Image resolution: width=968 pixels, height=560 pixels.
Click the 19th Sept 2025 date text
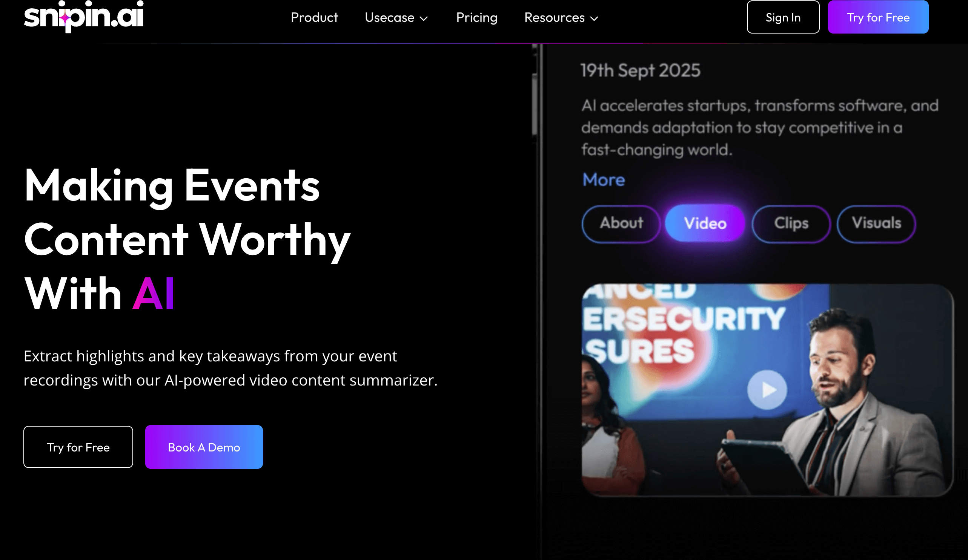tap(640, 70)
